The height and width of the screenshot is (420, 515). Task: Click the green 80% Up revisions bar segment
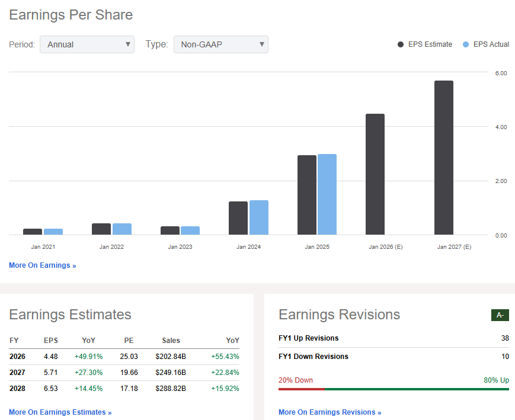click(x=416, y=389)
